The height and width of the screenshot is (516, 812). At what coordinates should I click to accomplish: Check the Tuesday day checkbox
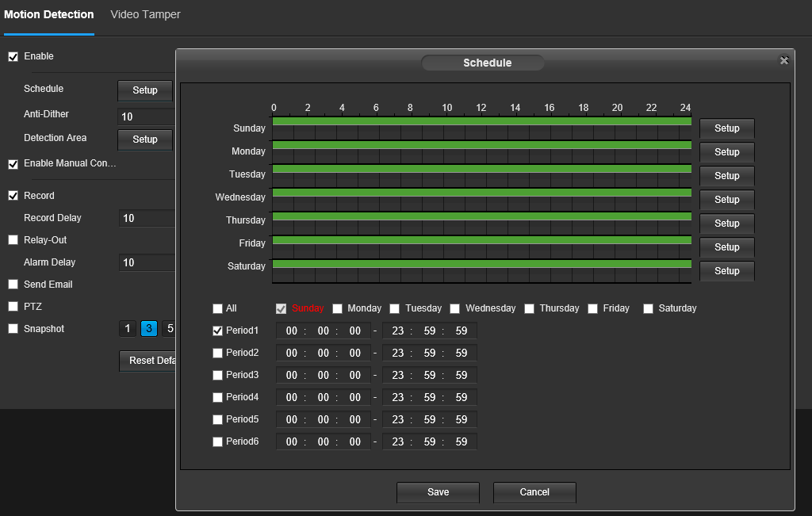point(395,309)
